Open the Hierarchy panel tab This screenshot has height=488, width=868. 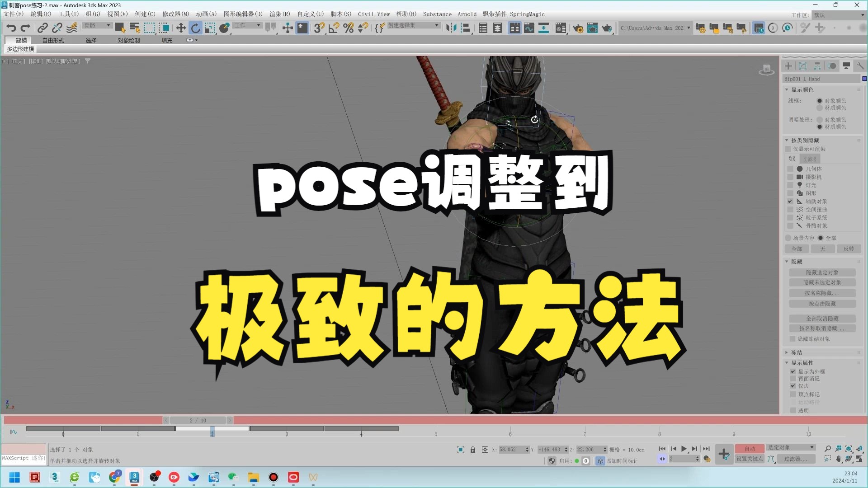817,66
